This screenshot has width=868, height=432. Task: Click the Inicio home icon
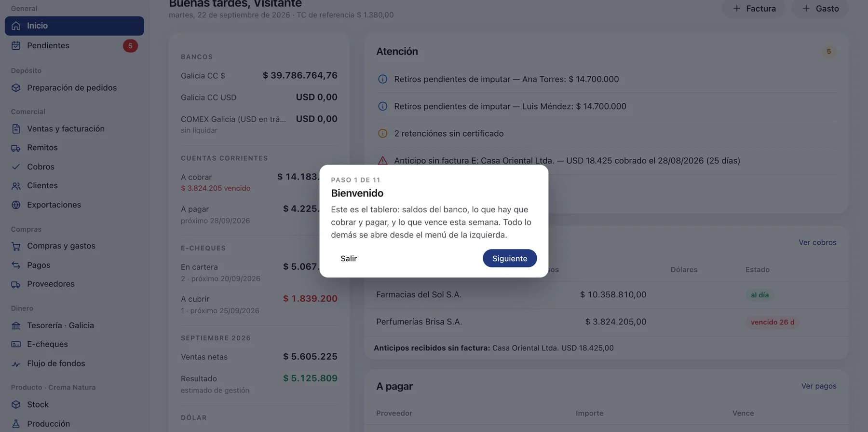coord(16,26)
